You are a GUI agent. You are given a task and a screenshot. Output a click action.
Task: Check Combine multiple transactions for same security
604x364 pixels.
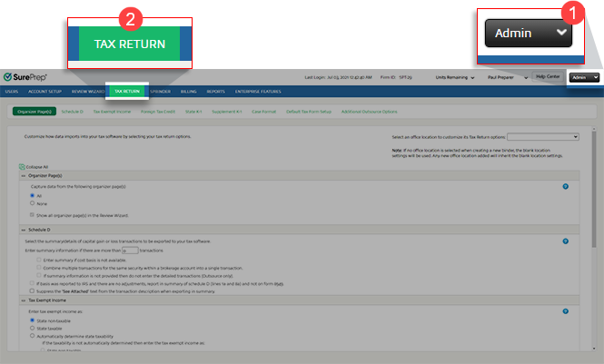tap(39, 268)
